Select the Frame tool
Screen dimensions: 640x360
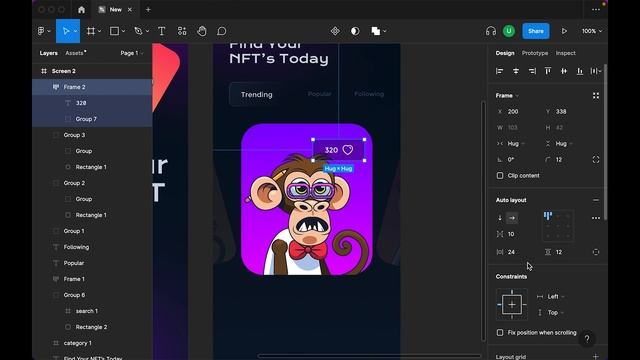point(91,31)
